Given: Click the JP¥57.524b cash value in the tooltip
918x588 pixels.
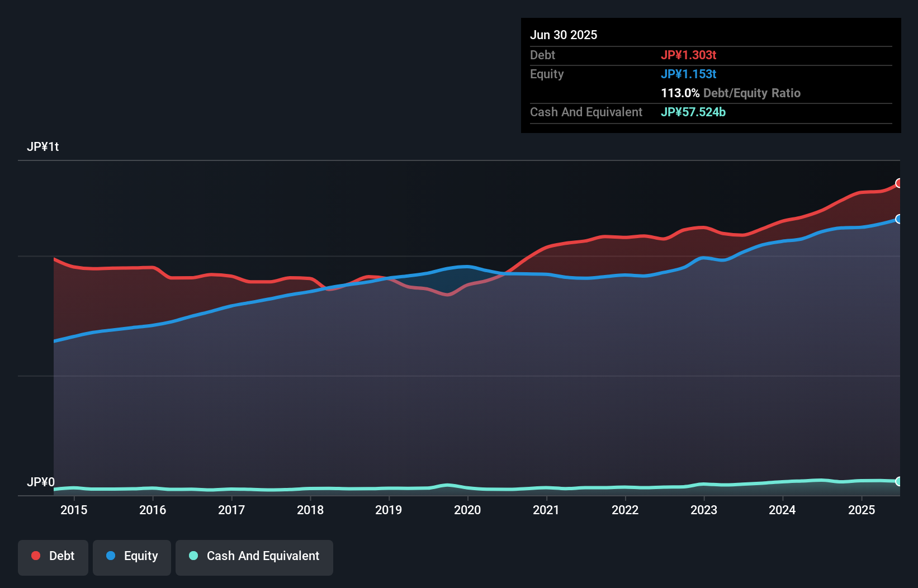Looking at the screenshot, I should 693,112.
